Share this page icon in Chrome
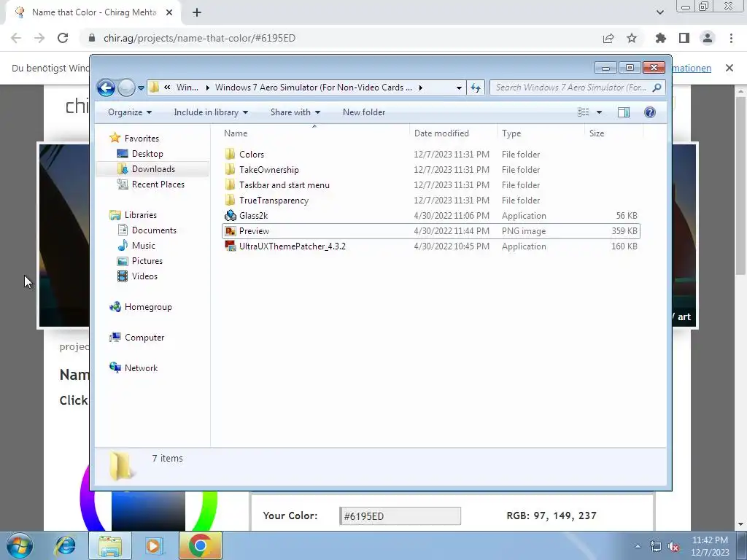The width and height of the screenshot is (747, 560). coord(608,38)
